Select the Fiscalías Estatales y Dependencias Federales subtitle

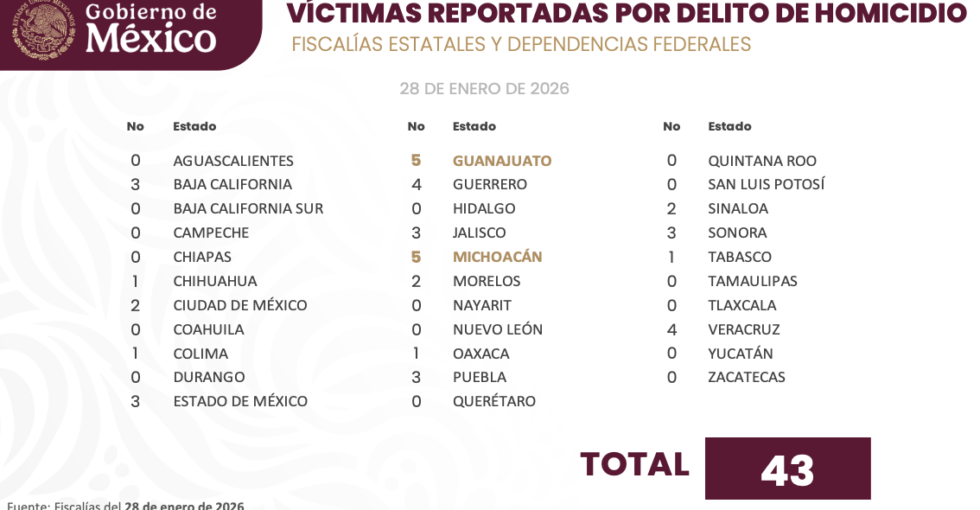(x=521, y=45)
